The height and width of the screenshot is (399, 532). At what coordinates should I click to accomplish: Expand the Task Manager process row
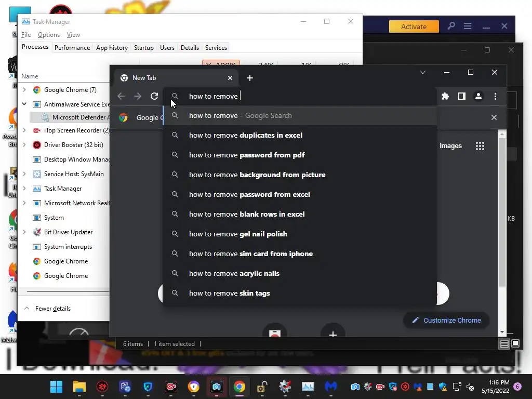24,188
